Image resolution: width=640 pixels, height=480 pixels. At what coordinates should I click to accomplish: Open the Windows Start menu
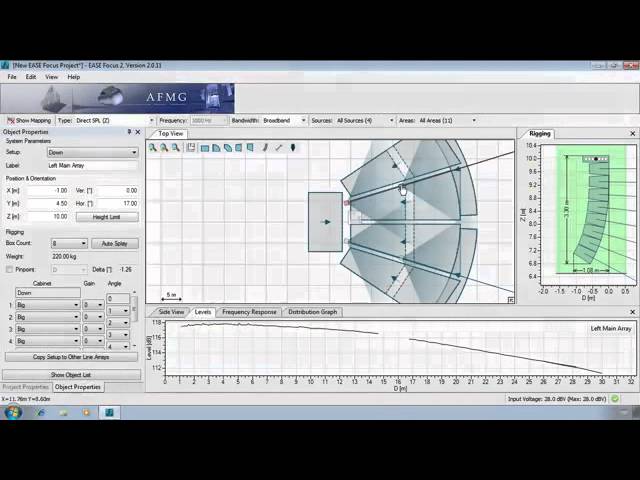13,412
